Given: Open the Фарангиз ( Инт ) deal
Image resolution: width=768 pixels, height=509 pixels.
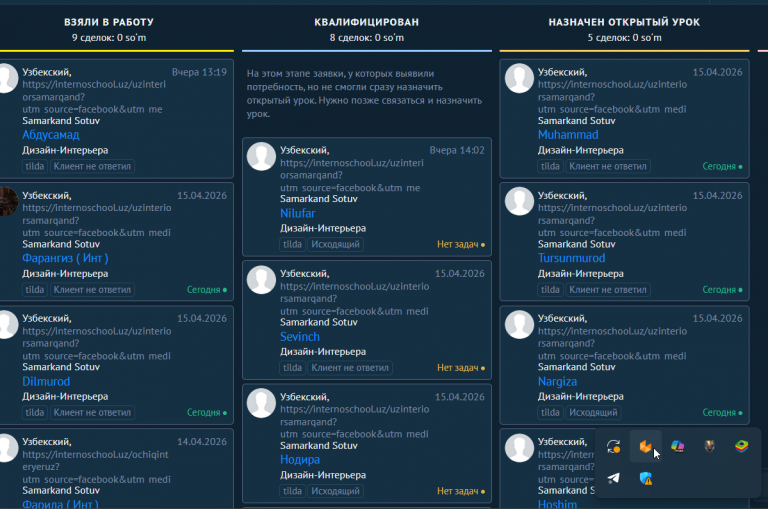Looking at the screenshot, I should (x=65, y=258).
